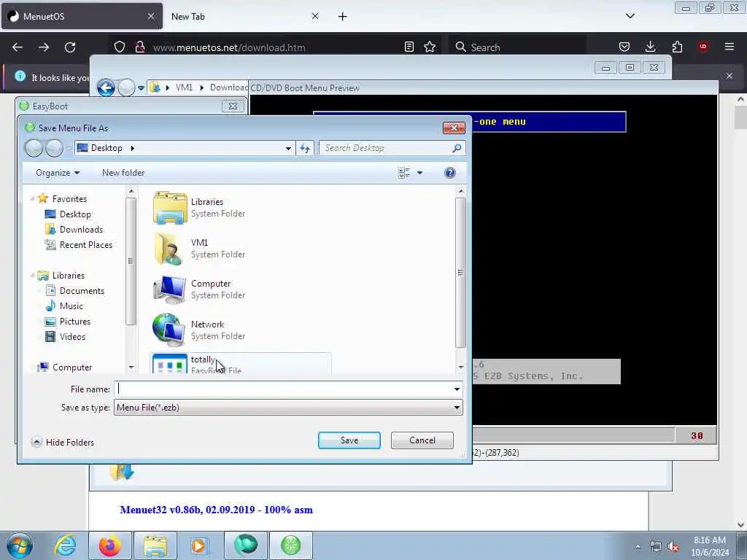
Task: Click New folder in dialog toolbar
Action: pyautogui.click(x=123, y=173)
